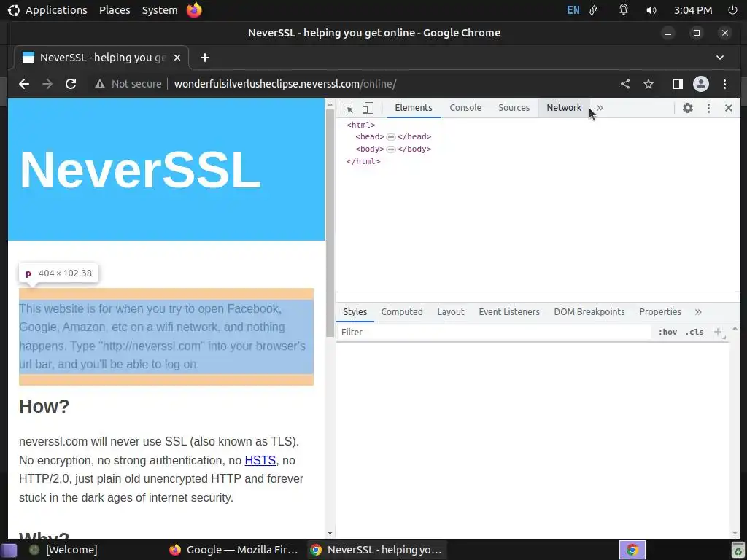
Task: Click the power button icon in top panel
Action: [732, 10]
